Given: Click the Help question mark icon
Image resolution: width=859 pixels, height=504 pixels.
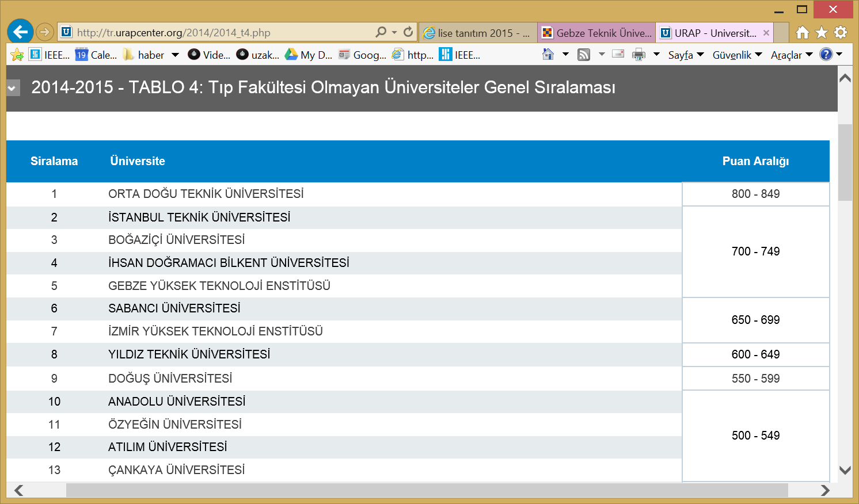Looking at the screenshot, I should (826, 54).
